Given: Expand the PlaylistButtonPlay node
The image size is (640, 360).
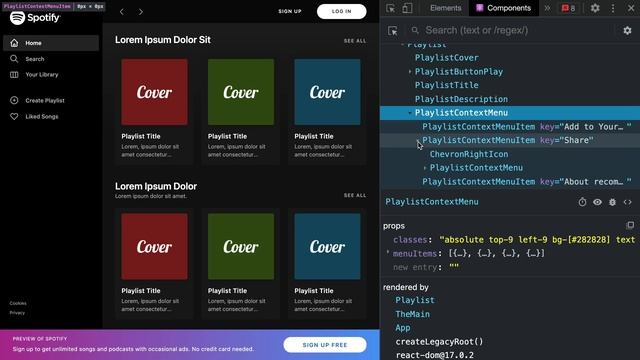Looking at the screenshot, I should click(x=410, y=71).
